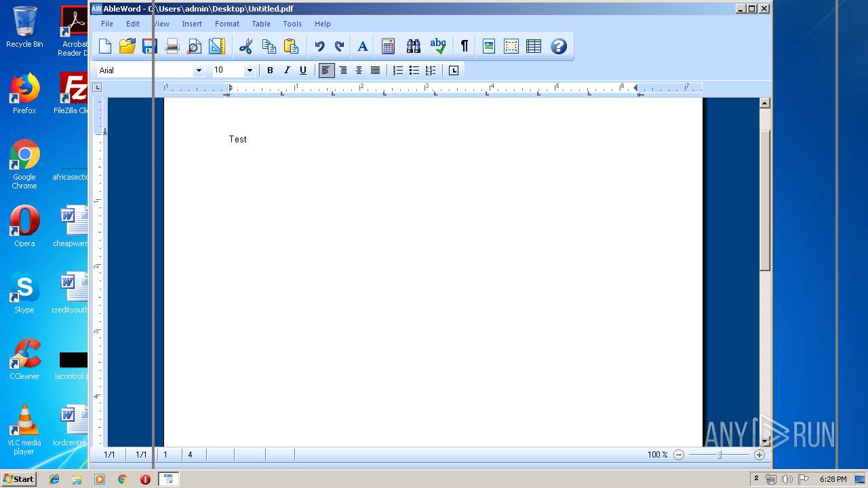Zoom in with plus button

(x=759, y=455)
